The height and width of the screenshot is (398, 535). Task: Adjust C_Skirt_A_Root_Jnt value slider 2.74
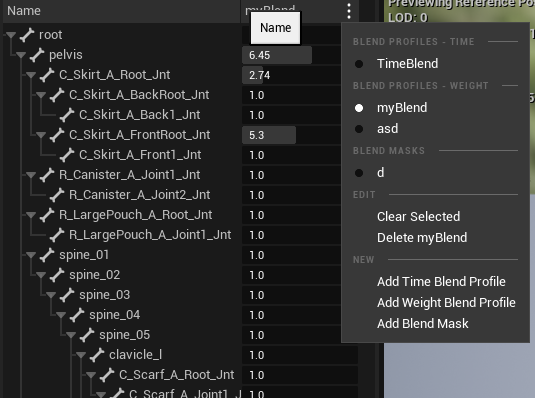coord(291,75)
